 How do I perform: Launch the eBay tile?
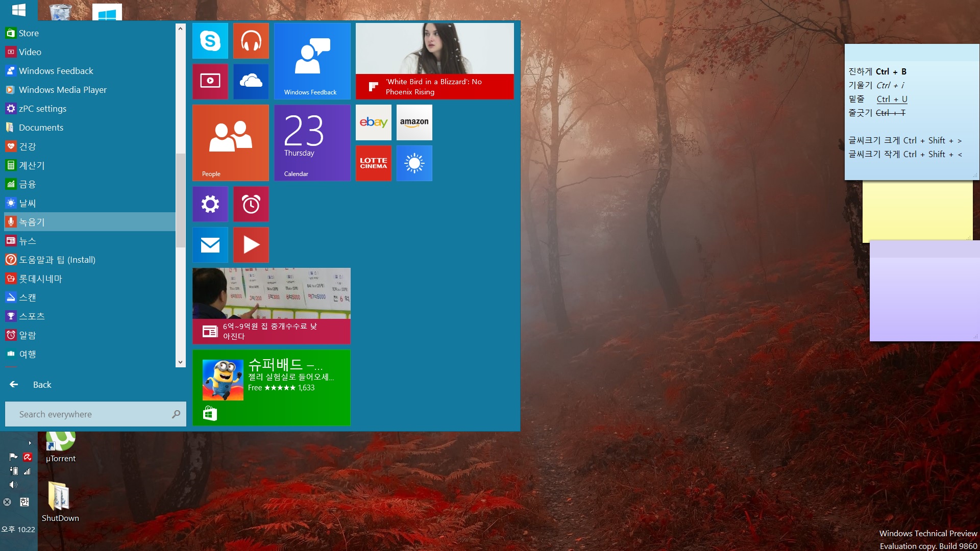pos(373,122)
